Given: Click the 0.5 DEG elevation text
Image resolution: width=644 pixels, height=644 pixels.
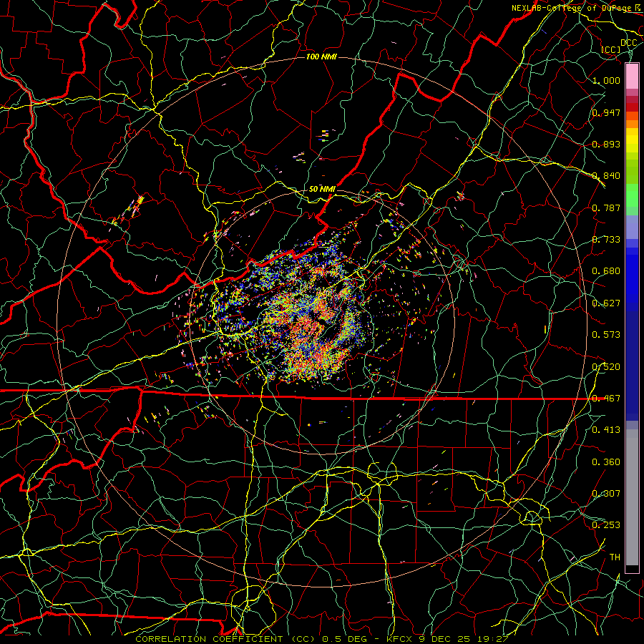Looking at the screenshot, I should pos(345,639).
